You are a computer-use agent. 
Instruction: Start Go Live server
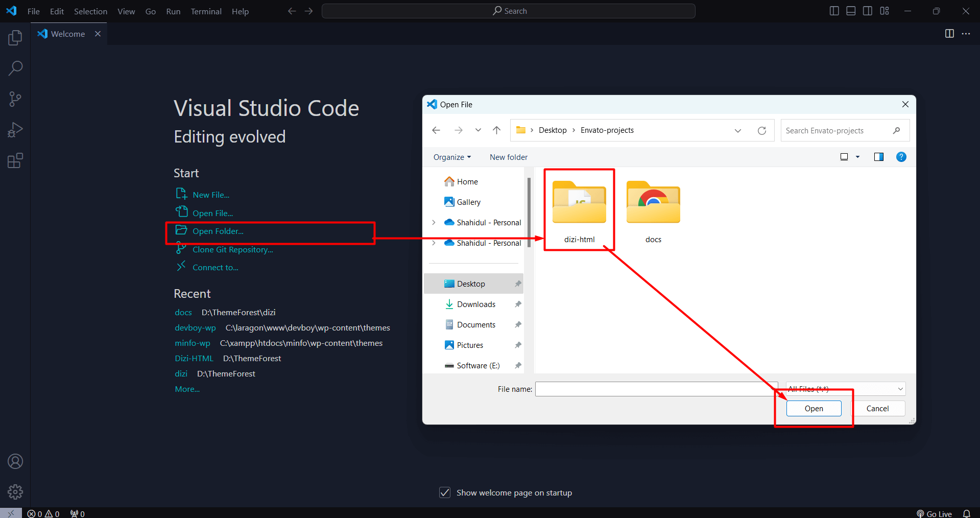point(934,513)
